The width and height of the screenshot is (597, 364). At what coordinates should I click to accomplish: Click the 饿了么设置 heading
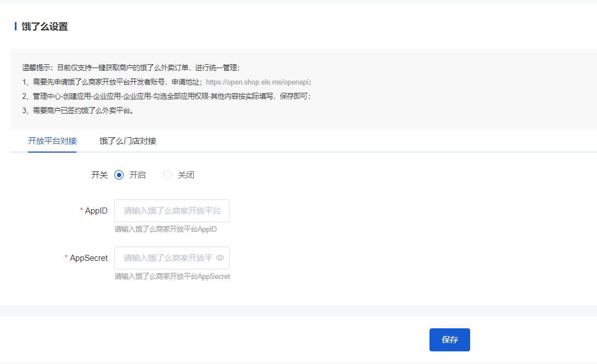(44, 27)
